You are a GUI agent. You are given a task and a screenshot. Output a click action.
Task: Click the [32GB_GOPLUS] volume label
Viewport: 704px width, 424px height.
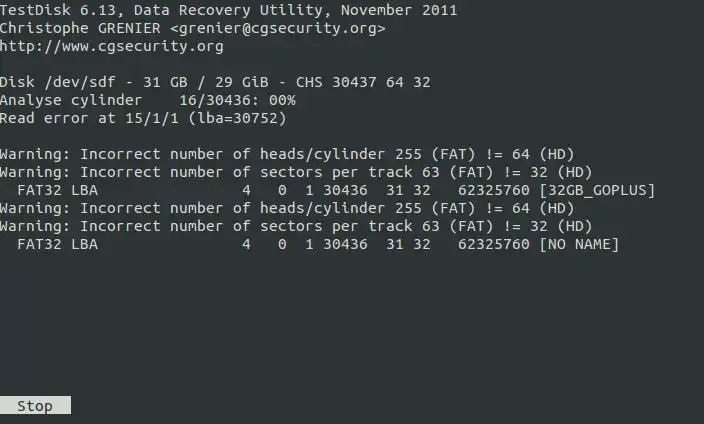597,190
